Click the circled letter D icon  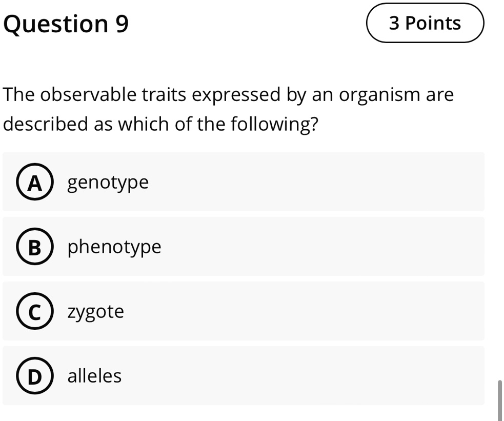click(35, 376)
